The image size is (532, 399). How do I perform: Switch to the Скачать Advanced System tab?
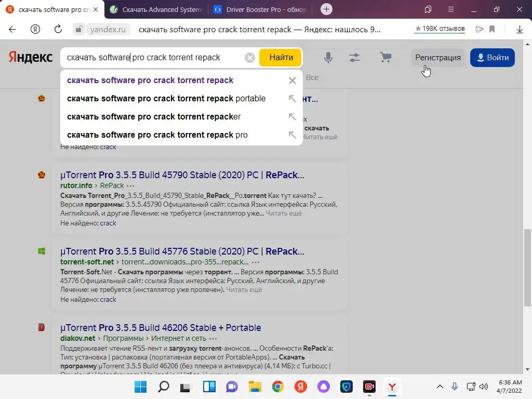156,9
